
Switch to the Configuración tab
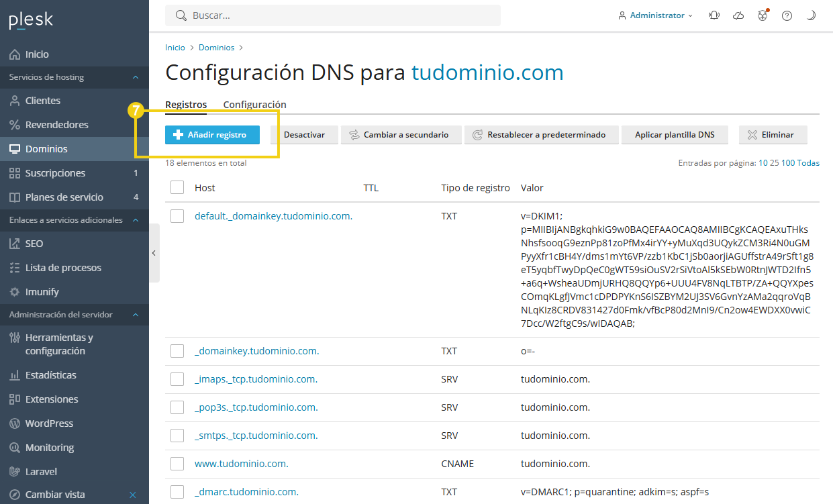click(254, 105)
